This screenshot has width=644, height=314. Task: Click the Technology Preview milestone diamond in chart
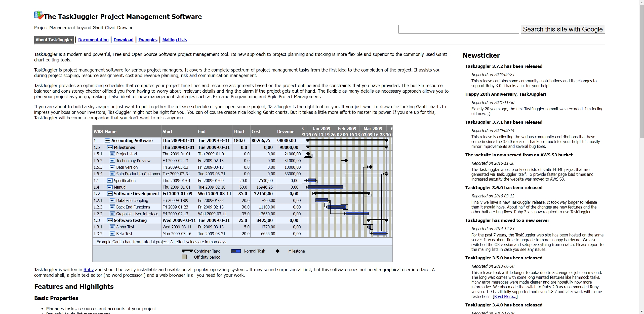point(346,160)
